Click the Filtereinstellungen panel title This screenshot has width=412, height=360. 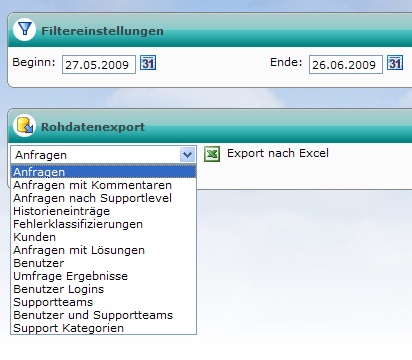(x=102, y=31)
